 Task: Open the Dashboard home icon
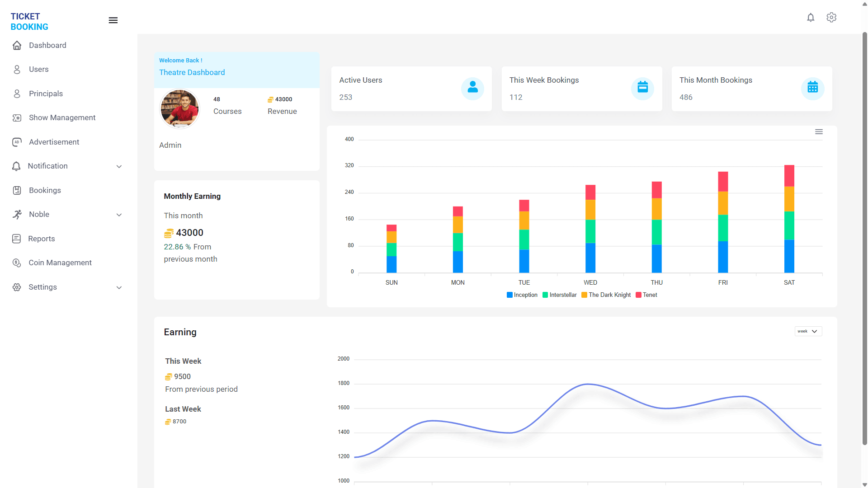(x=17, y=45)
